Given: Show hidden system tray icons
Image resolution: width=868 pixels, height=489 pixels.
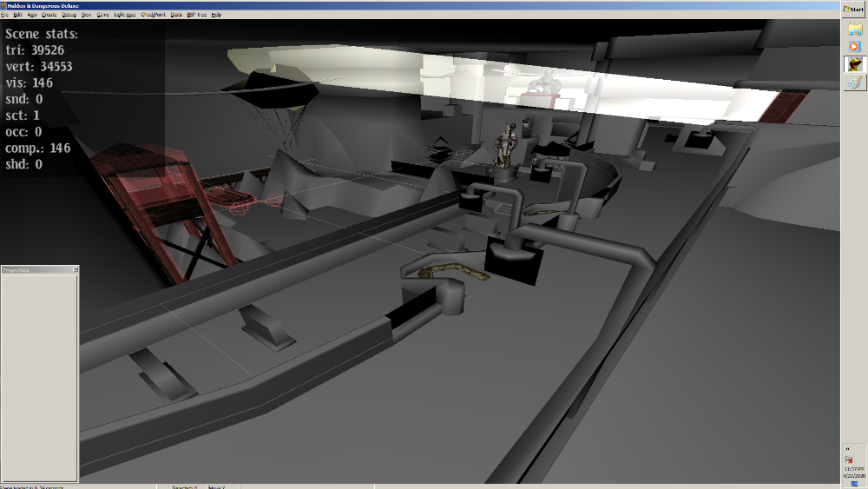Looking at the screenshot, I should [848, 448].
